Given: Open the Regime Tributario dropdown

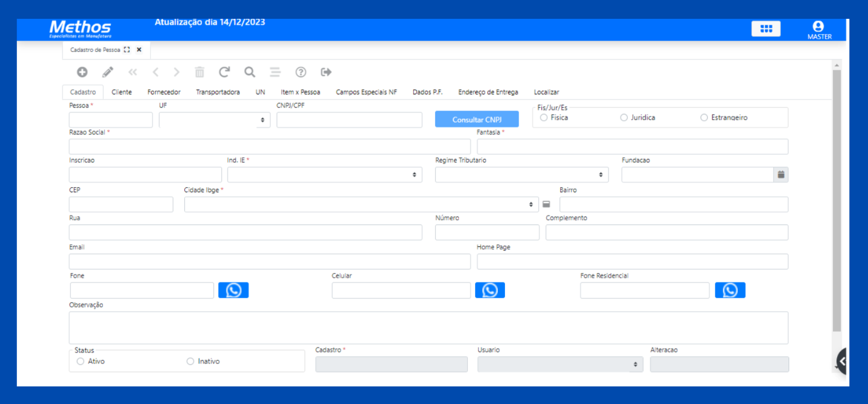Looking at the screenshot, I should [522, 175].
